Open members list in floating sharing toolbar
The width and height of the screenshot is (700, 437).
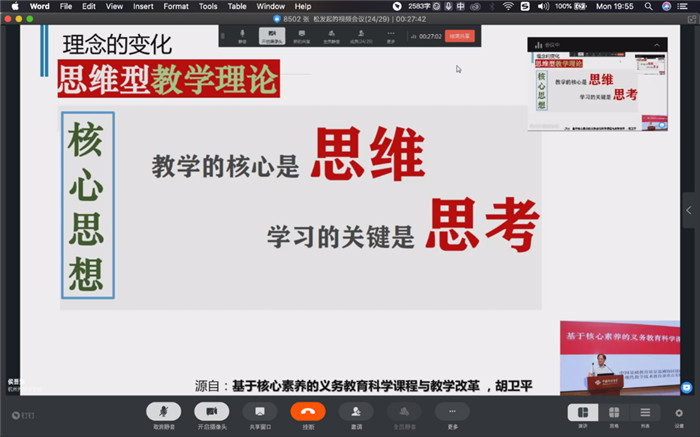361,36
